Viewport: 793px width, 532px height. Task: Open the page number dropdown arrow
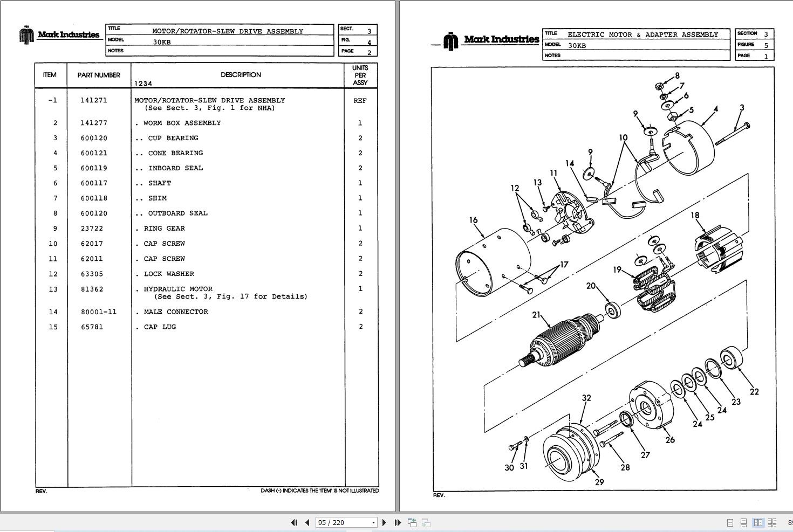373,522
